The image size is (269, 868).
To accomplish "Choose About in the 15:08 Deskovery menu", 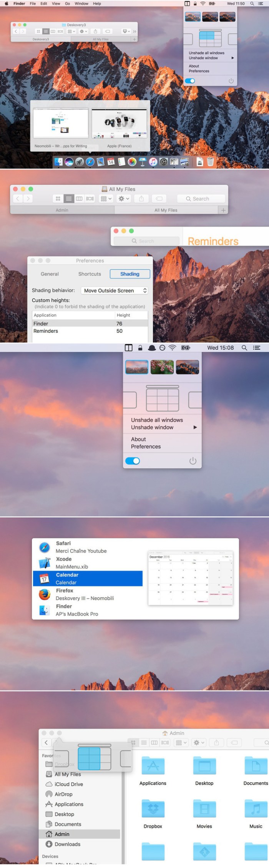I will 138,439.
